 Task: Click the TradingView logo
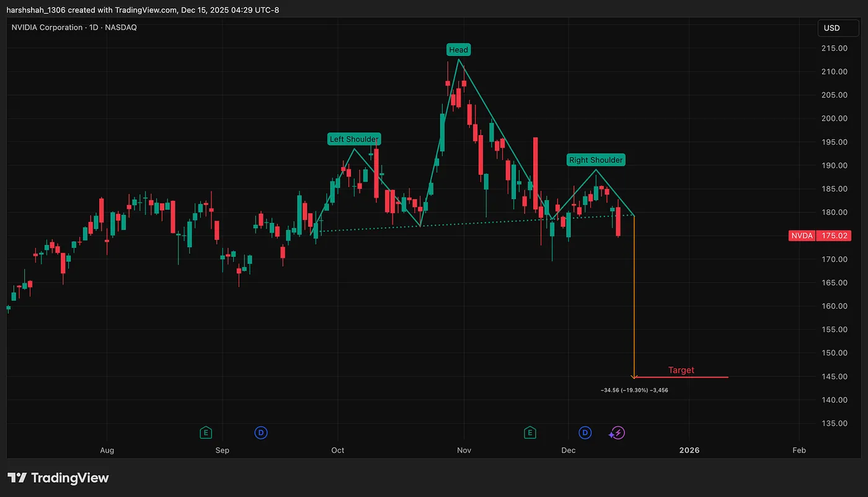point(58,478)
